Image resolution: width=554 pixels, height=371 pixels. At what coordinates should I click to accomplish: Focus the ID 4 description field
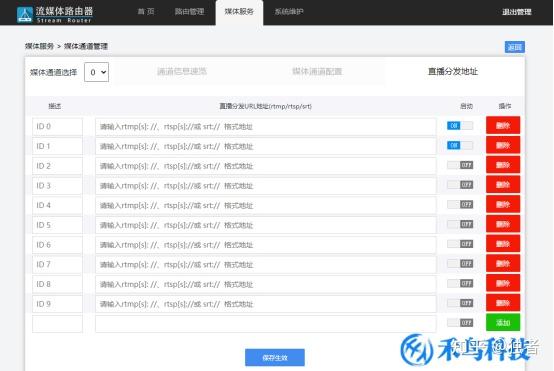pos(57,205)
